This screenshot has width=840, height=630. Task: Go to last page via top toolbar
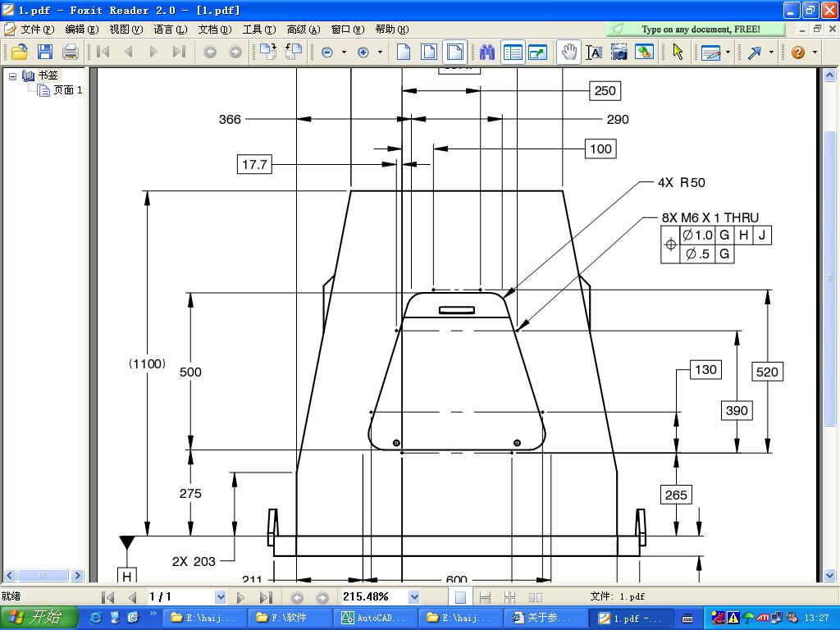coord(179,52)
